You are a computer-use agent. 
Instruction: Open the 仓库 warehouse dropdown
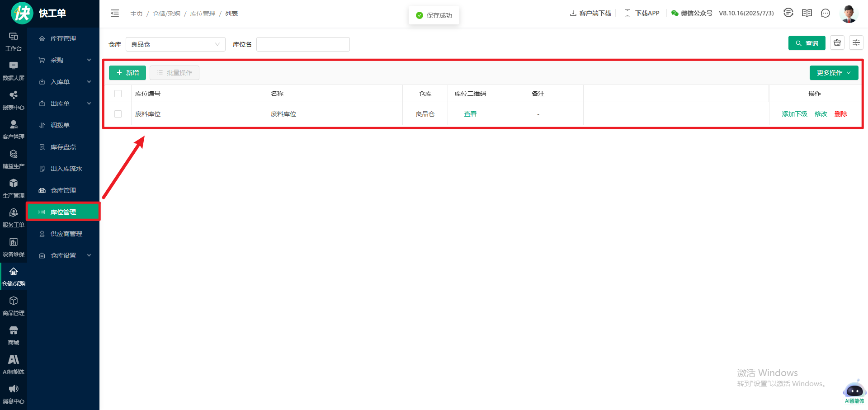[175, 44]
